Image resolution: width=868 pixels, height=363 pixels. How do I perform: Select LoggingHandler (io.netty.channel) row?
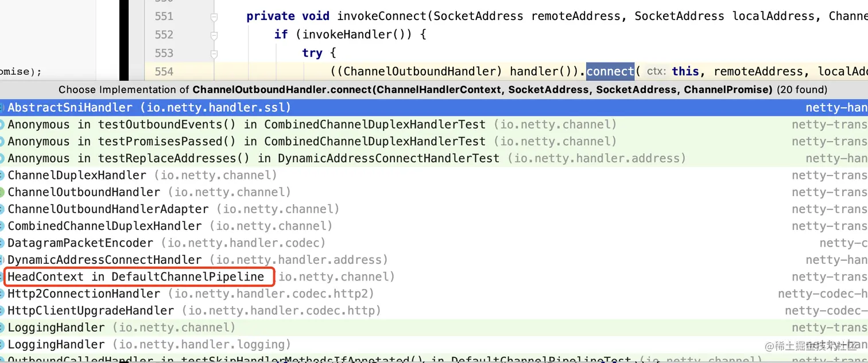tap(434, 327)
